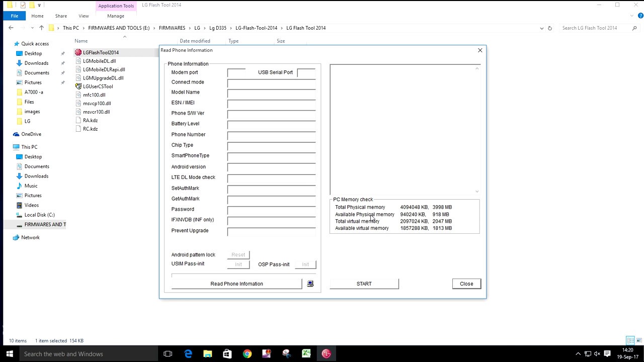
Task: Click the Read Phone Information button
Action: point(236,284)
